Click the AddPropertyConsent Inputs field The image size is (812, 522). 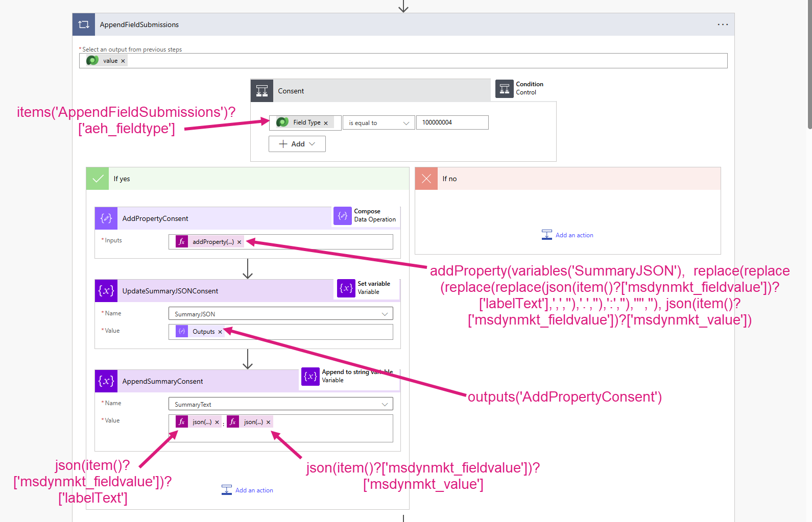point(281,242)
